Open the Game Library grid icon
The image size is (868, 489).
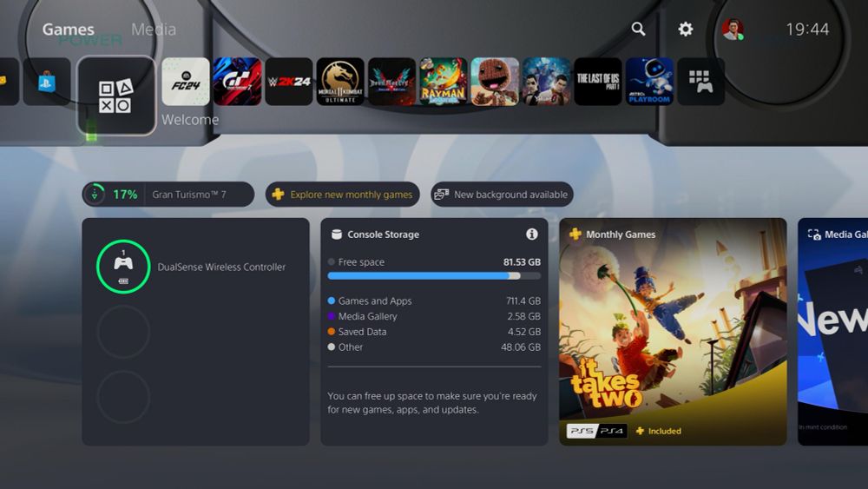coord(700,82)
